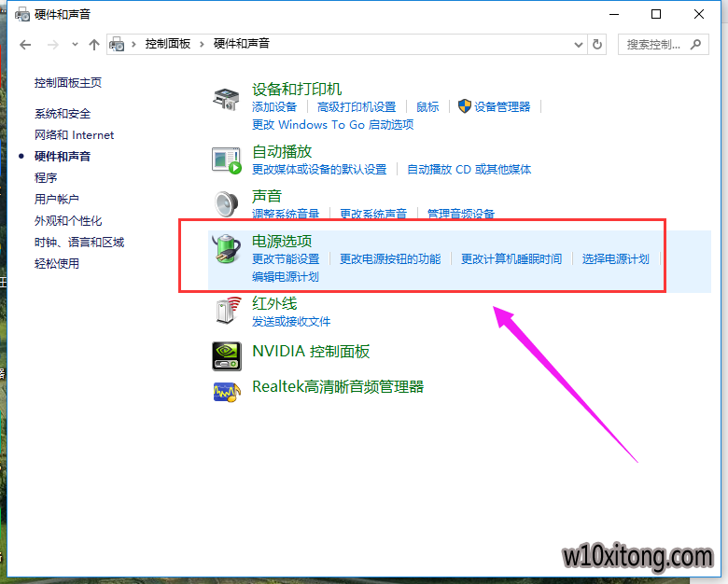Open 设备管理器 link
This screenshot has width=728, height=584.
tap(502, 107)
